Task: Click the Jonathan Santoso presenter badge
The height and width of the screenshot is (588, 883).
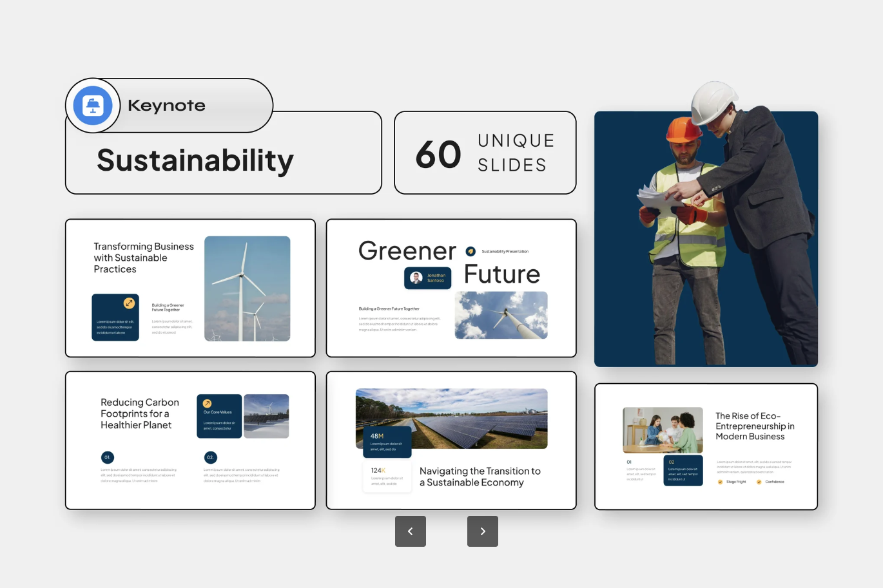Action: click(x=428, y=278)
